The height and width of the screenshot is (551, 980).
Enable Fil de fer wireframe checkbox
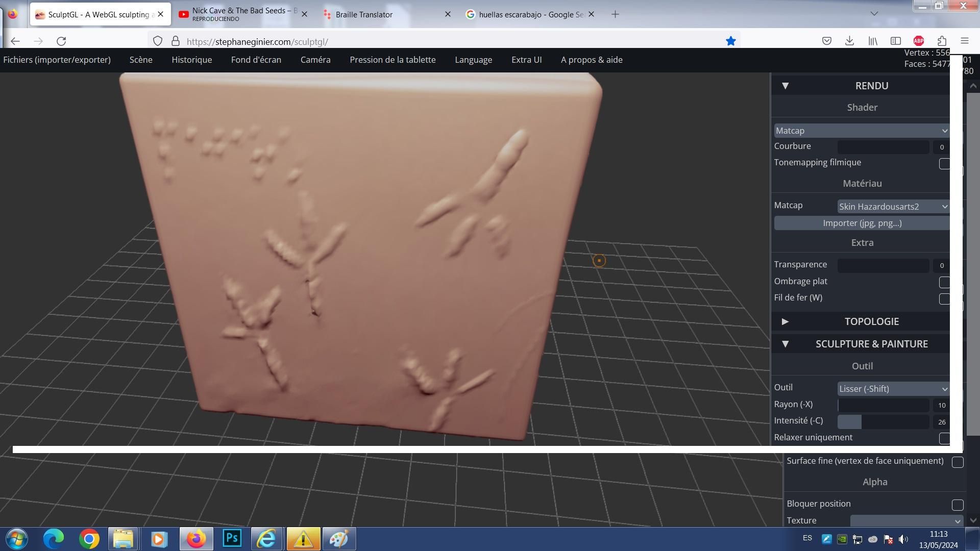pos(944,299)
